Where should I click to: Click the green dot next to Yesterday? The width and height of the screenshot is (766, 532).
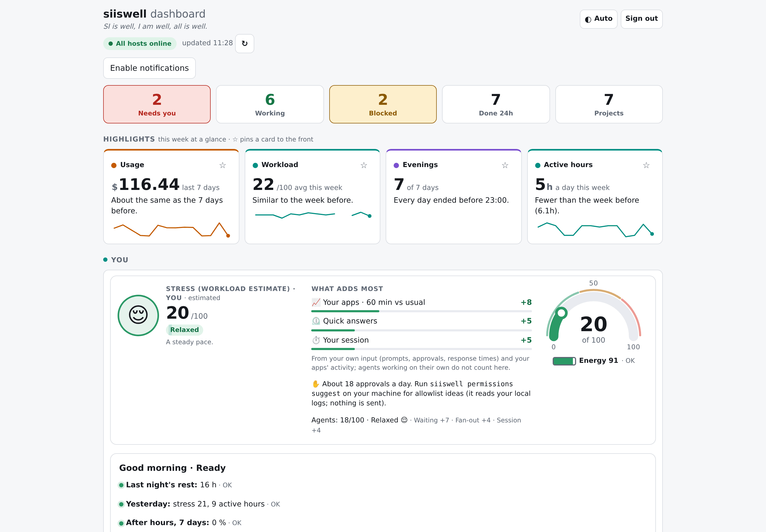point(121,504)
